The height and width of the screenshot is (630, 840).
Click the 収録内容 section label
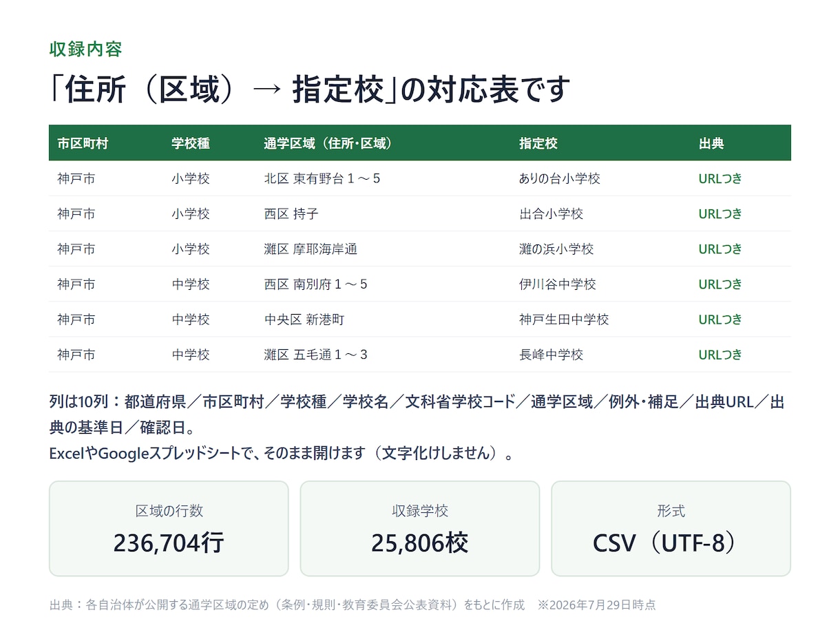[x=86, y=49]
